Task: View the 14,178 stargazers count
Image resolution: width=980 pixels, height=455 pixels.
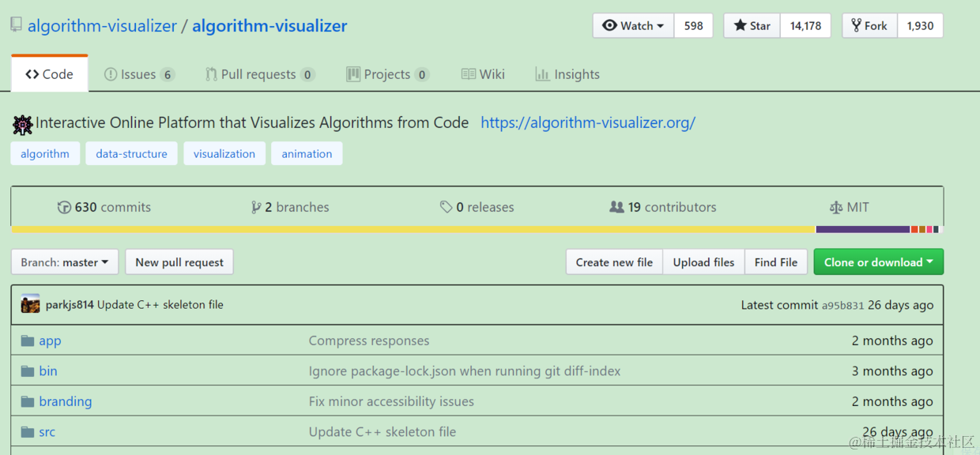Action: (x=805, y=25)
